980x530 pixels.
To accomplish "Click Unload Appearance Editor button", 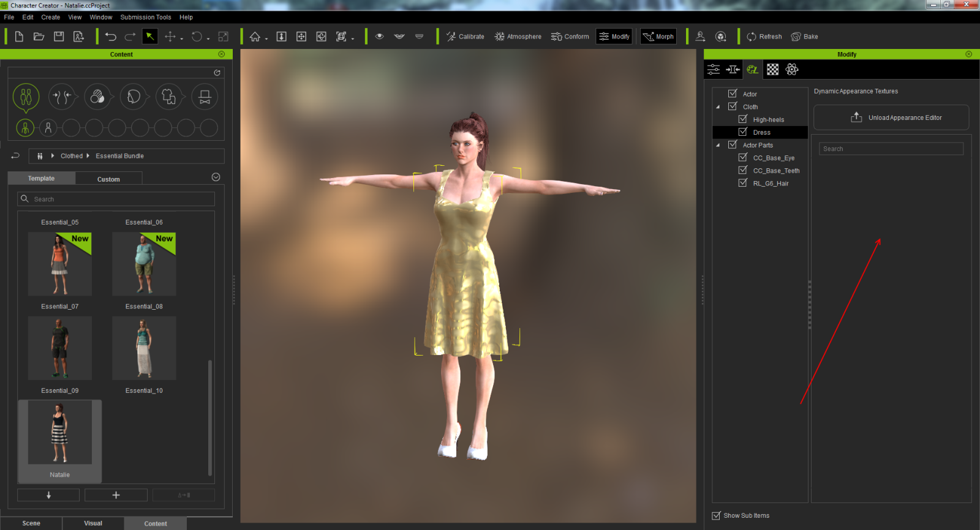I will 891,118.
